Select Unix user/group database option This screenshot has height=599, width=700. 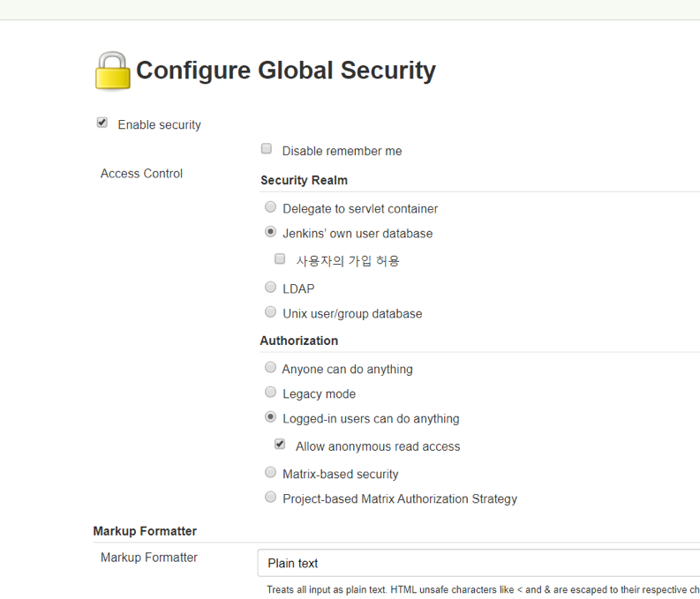270,311
